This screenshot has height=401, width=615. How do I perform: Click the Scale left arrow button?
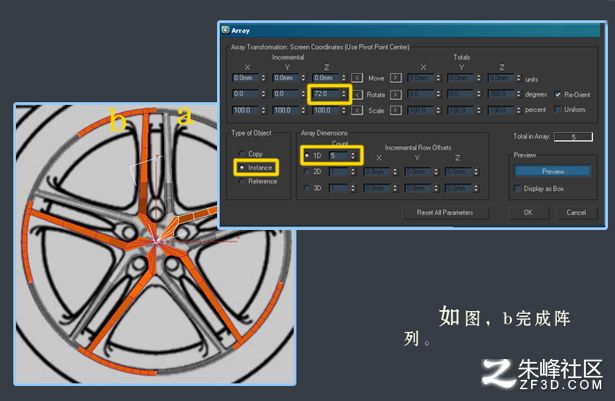click(357, 110)
